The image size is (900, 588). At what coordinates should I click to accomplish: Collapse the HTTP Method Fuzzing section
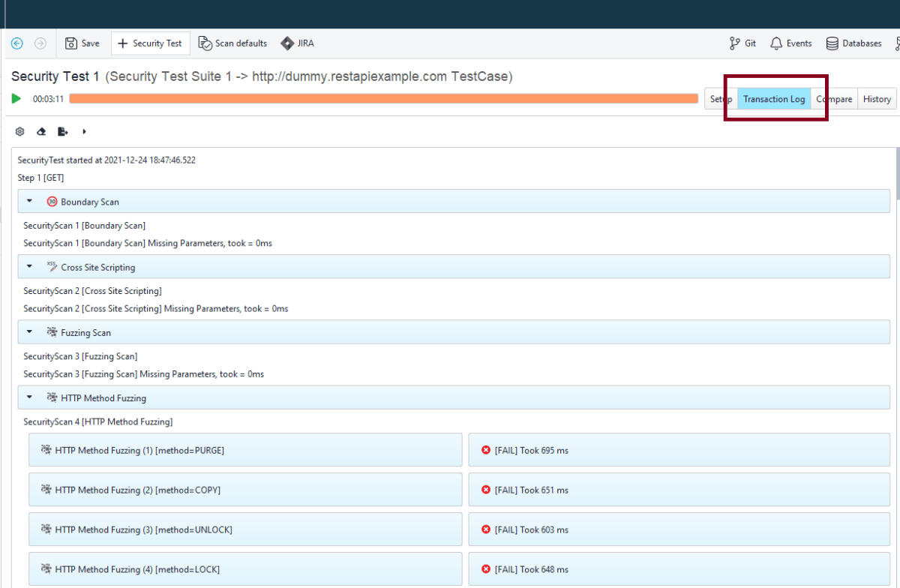[x=29, y=398]
